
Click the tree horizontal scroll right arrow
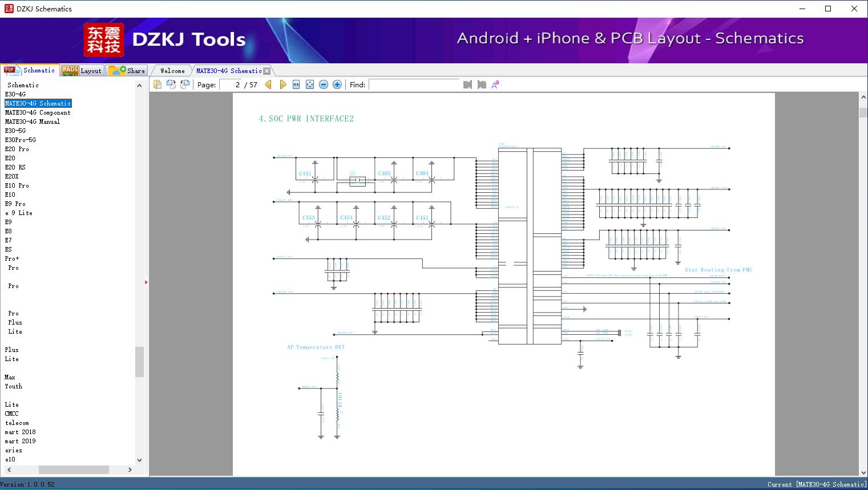[130, 469]
